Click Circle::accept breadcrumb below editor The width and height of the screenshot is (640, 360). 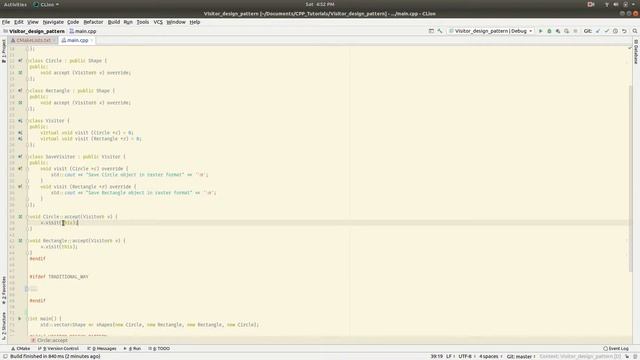[x=49, y=340]
